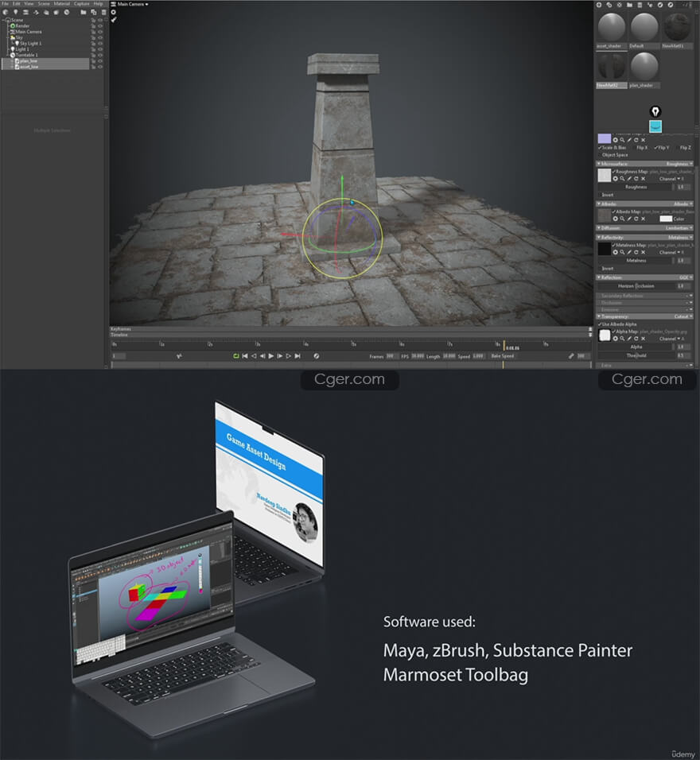Select the Render item in scene tree
This screenshot has height=760, width=700.
(x=22, y=26)
